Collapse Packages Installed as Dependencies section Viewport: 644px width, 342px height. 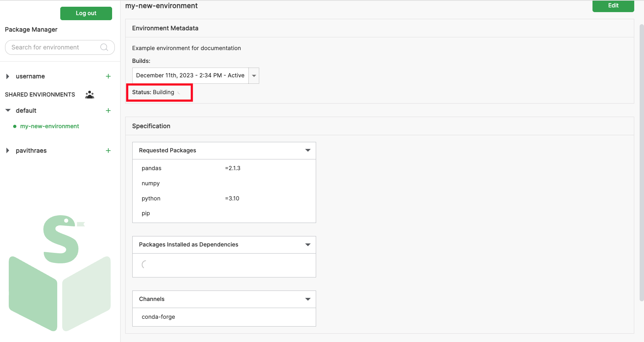pos(307,245)
